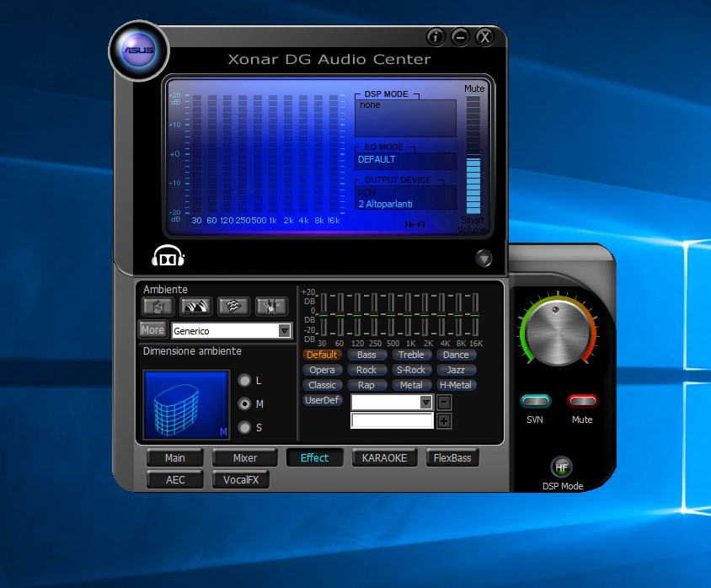Switch to the Mixer tab
711x588 pixels.
click(245, 458)
